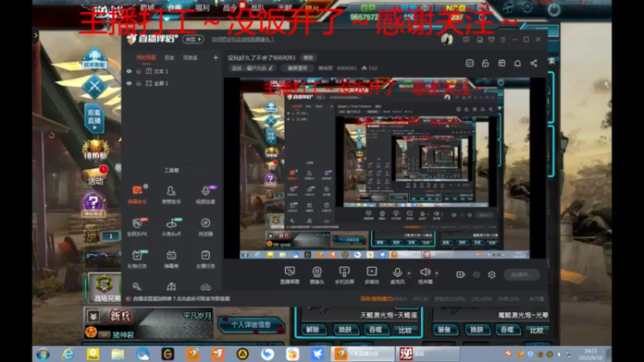Click 解除 under 天蝎座 weapon
This screenshot has width=644, height=362.
point(312,330)
